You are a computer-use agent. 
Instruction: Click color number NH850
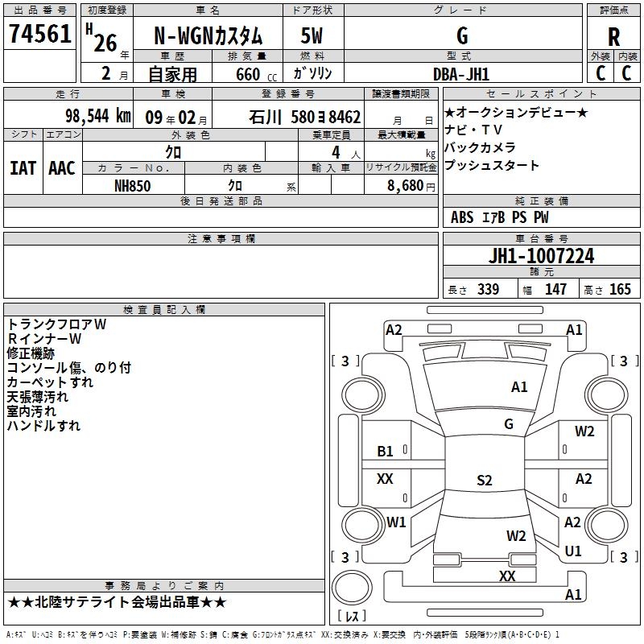click(133, 186)
